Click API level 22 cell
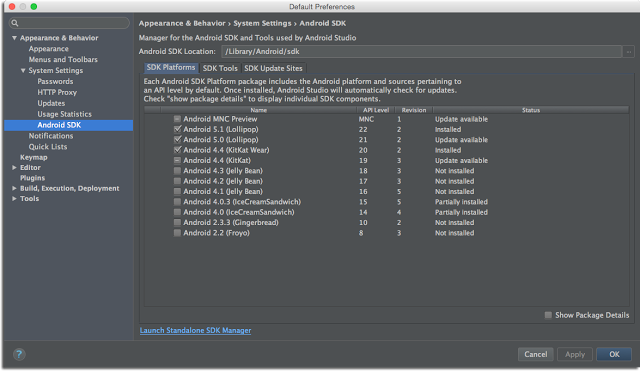 coord(363,130)
